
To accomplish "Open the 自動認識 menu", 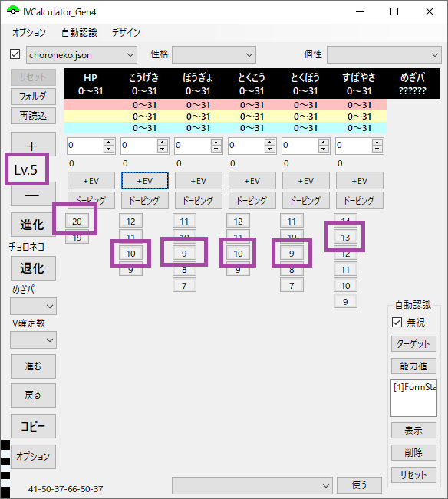I will tap(79, 32).
